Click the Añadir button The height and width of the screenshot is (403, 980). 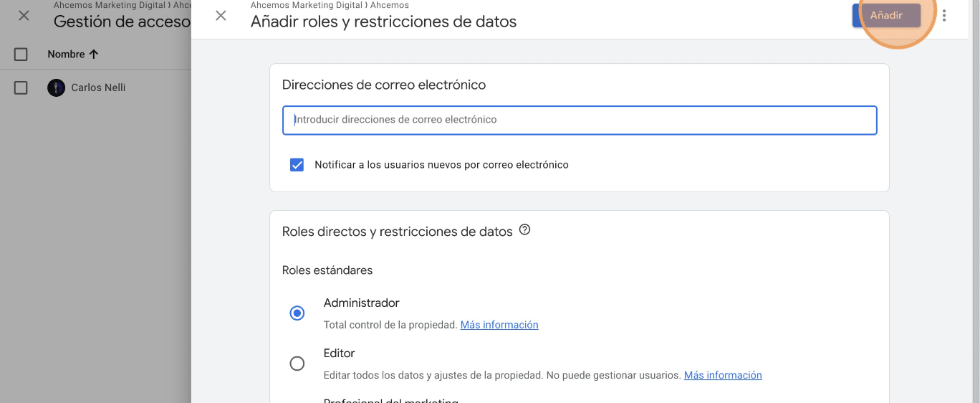pos(886,15)
